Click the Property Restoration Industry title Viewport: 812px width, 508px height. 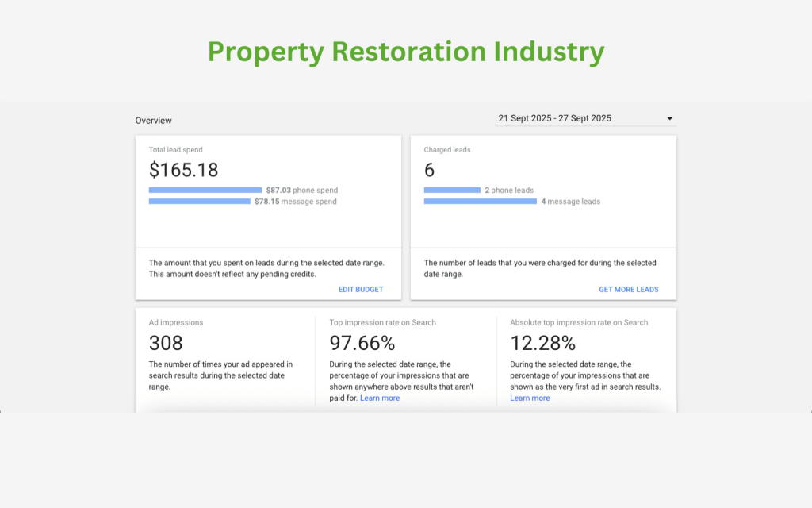406,52
